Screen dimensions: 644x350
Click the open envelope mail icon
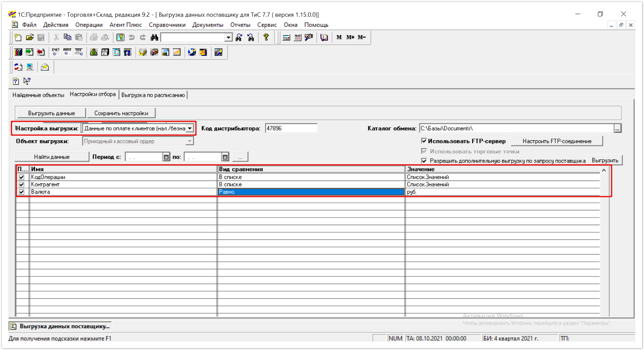point(45,67)
